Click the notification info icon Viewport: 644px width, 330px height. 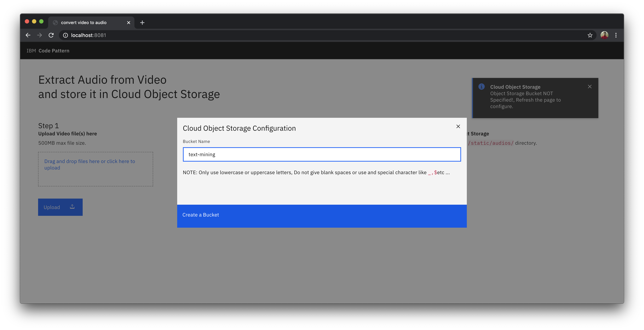coord(482,87)
